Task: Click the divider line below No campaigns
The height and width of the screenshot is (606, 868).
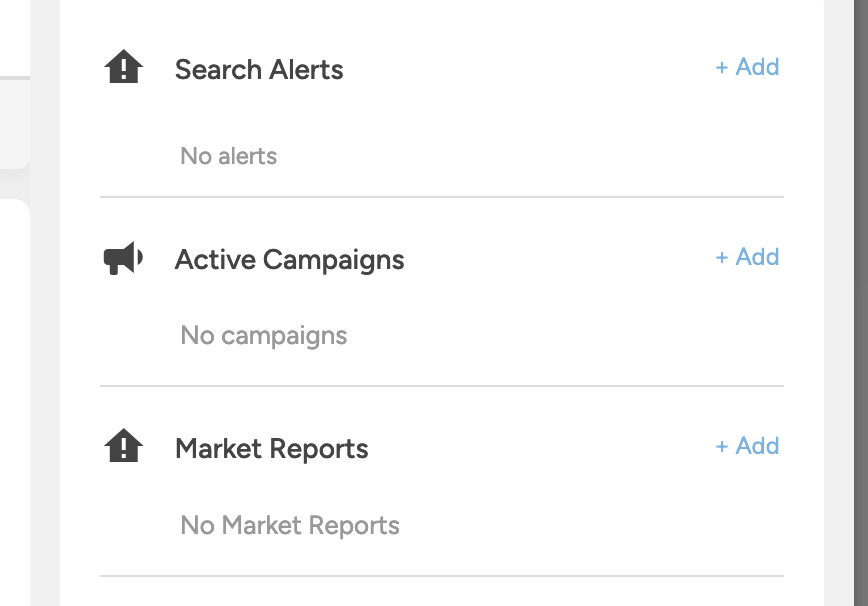Action: (442, 386)
